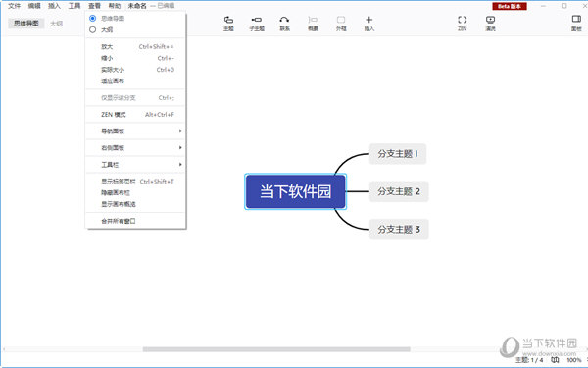Click the map overview icon in status bar
Image resolution: width=588 pixels, height=368 pixels.
(x=555, y=360)
